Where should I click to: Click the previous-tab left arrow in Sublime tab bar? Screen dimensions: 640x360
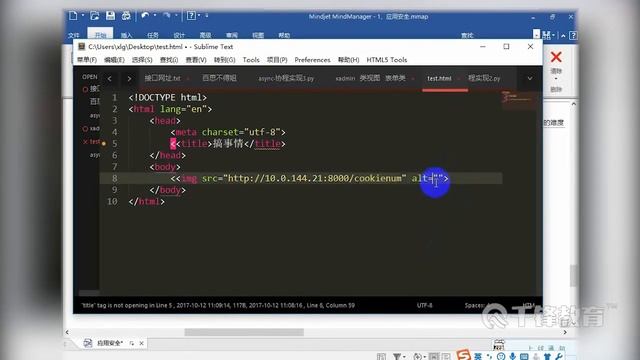109,78
